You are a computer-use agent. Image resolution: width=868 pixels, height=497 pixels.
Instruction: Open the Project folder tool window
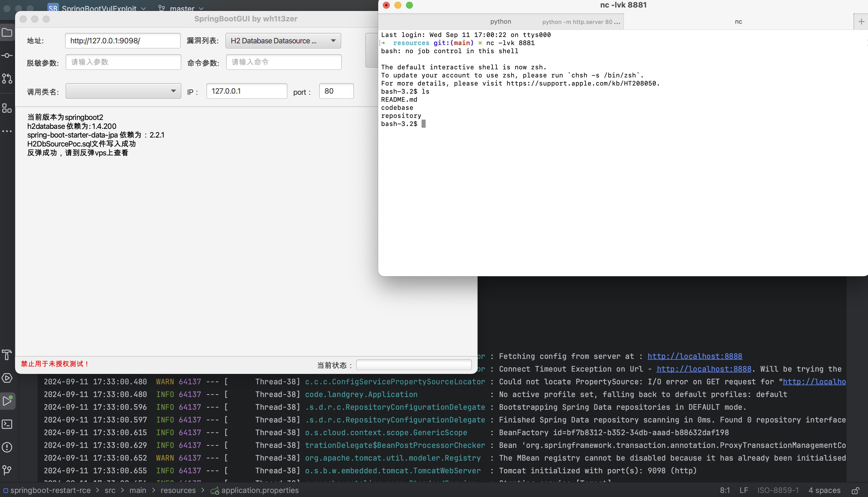[x=7, y=33]
